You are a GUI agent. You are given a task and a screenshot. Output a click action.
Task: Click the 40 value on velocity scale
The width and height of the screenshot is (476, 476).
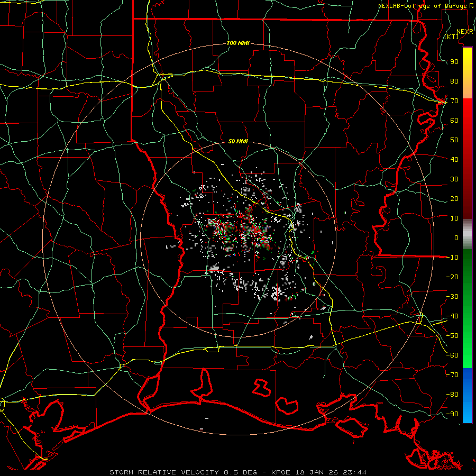(x=454, y=159)
